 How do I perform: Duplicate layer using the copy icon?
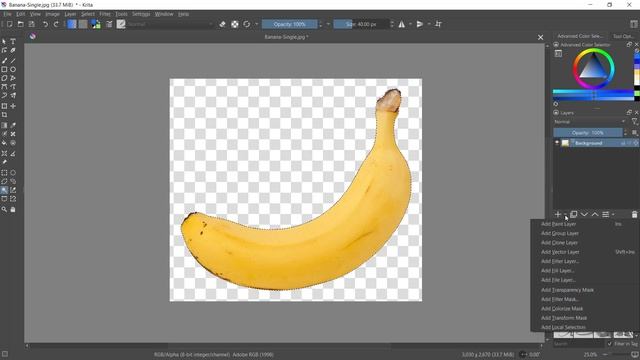pos(573,214)
